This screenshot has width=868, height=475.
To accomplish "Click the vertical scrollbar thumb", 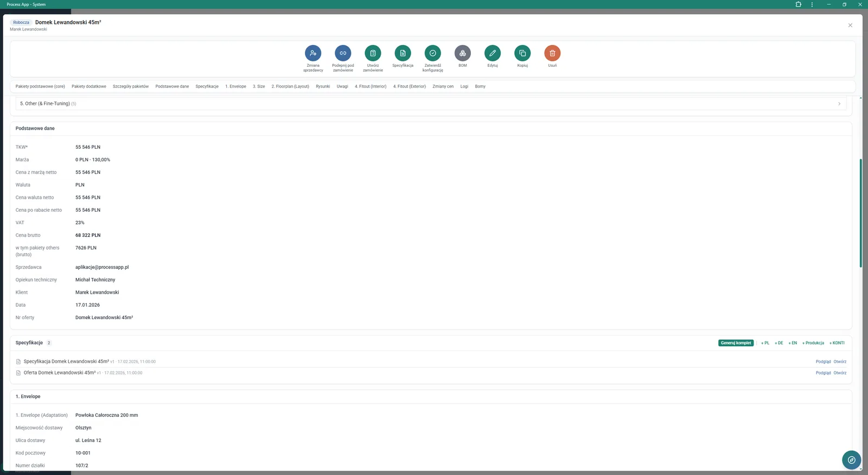I will coord(861,213).
